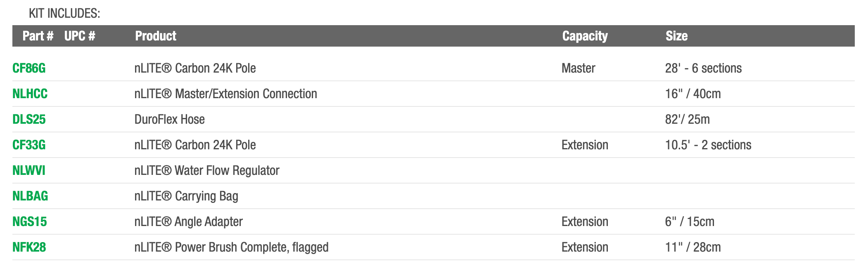The image size is (868, 278).
Task: Open the NGS15 part number
Action: coord(30,221)
